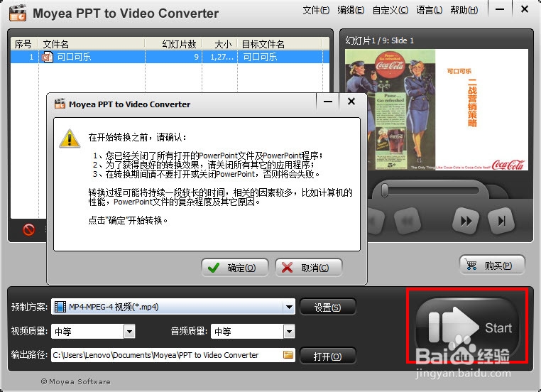The width and height of the screenshot is (541, 392).
Task: Expand the 视频质量 quality dropdown
Action: (x=129, y=332)
